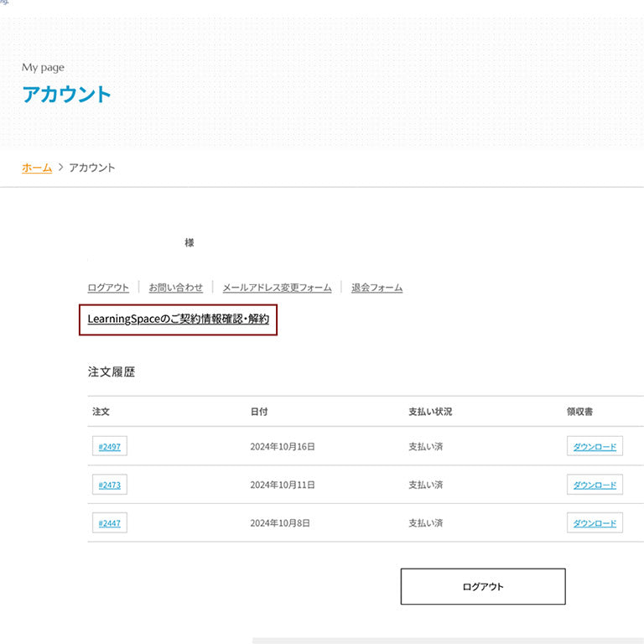The width and height of the screenshot is (644, 644).
Task: Open the 退会フォーム link
Action: pyautogui.click(x=377, y=288)
